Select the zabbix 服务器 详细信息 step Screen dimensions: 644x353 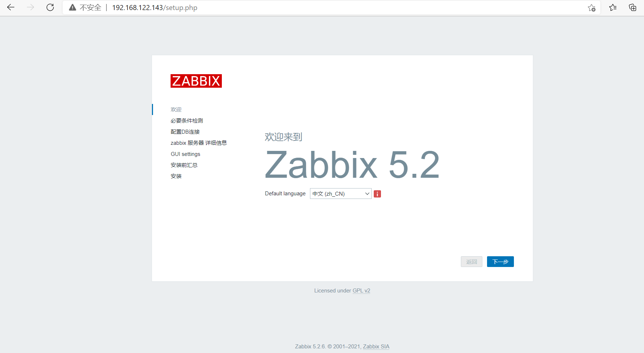[199, 143]
